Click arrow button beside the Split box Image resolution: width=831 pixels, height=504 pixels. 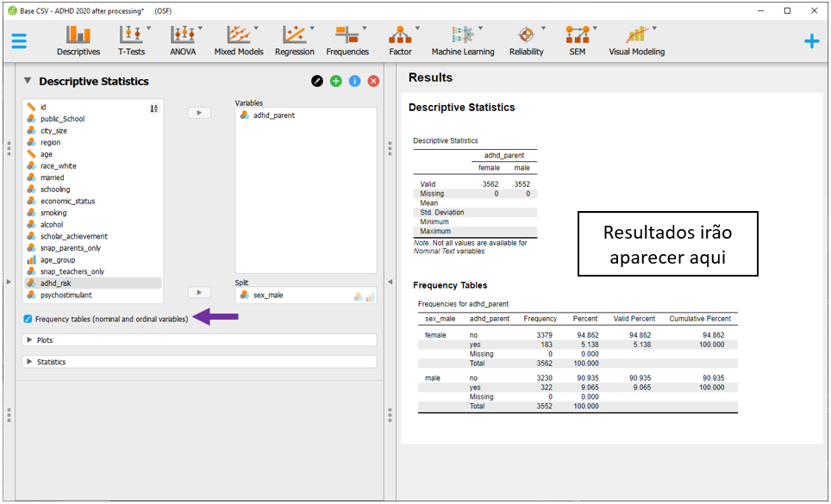[x=199, y=293]
